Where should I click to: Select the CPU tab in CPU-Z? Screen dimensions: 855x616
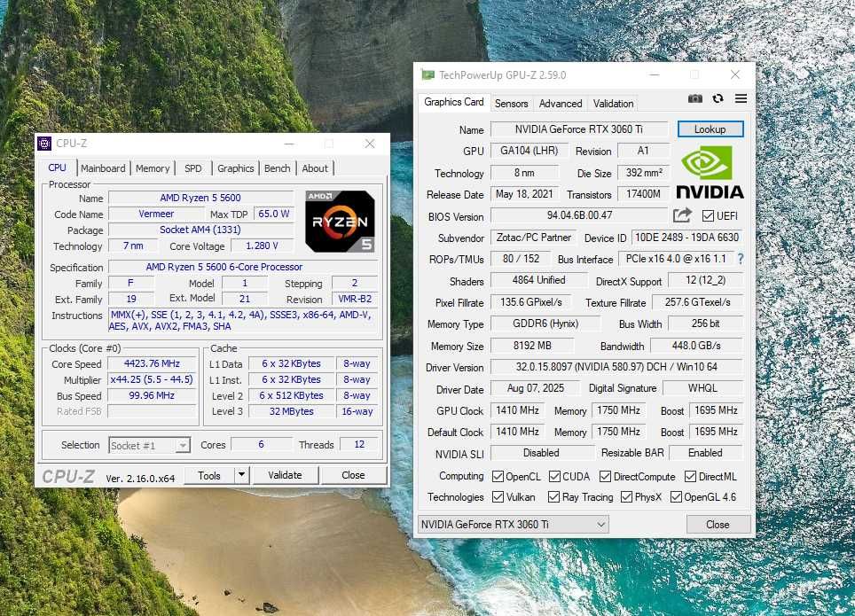click(x=58, y=168)
